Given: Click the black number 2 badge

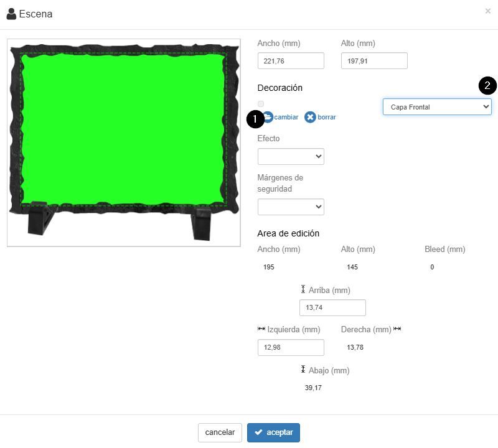Looking at the screenshot, I should [x=487, y=86].
